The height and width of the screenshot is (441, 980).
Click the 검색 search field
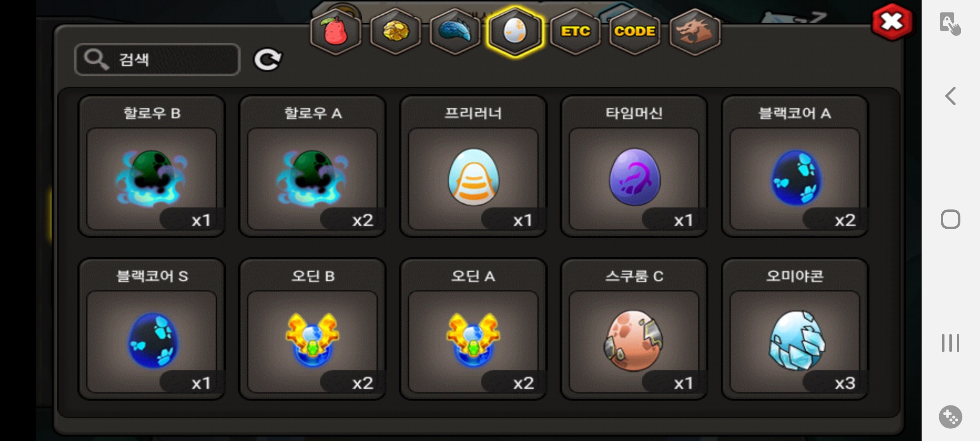157,60
